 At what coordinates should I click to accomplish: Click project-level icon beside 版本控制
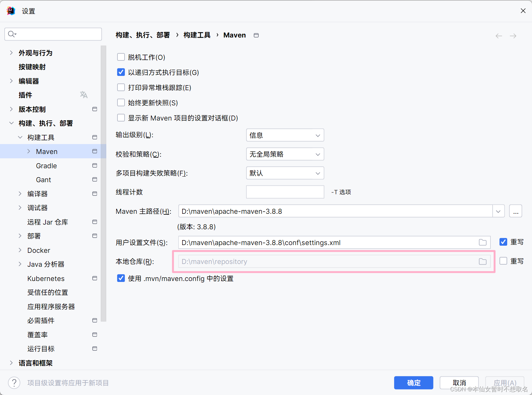point(95,109)
